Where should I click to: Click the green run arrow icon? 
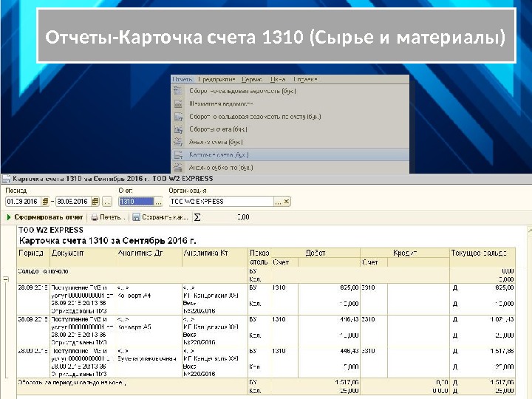(x=9, y=217)
